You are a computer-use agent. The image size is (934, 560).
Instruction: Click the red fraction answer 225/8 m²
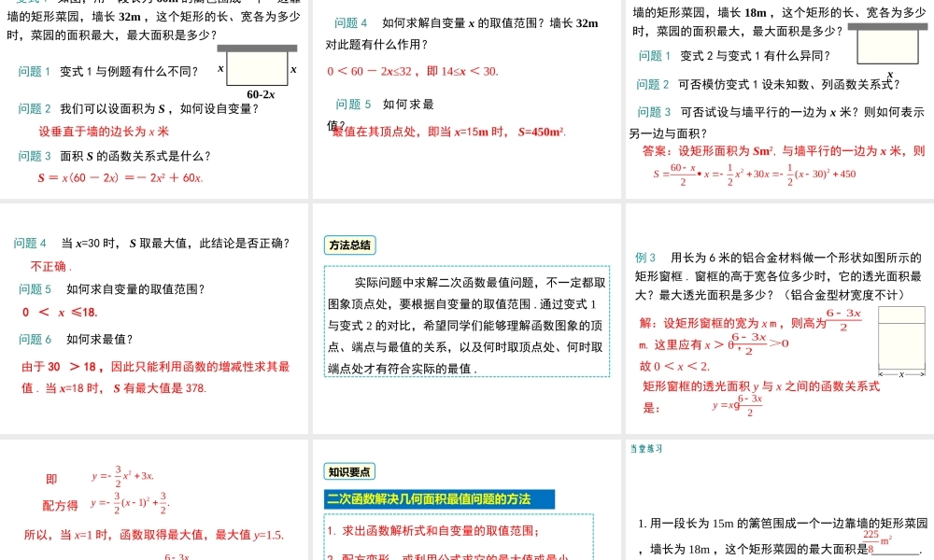coord(879,542)
